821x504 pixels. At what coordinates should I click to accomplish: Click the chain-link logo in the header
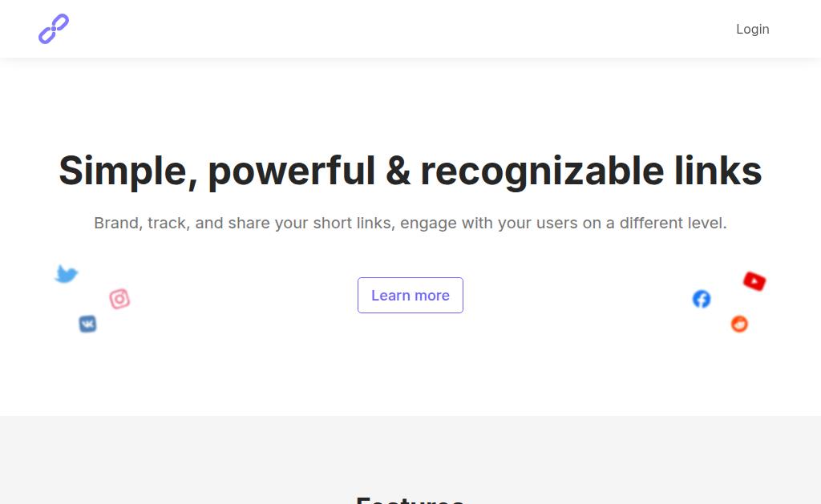pyautogui.click(x=54, y=29)
